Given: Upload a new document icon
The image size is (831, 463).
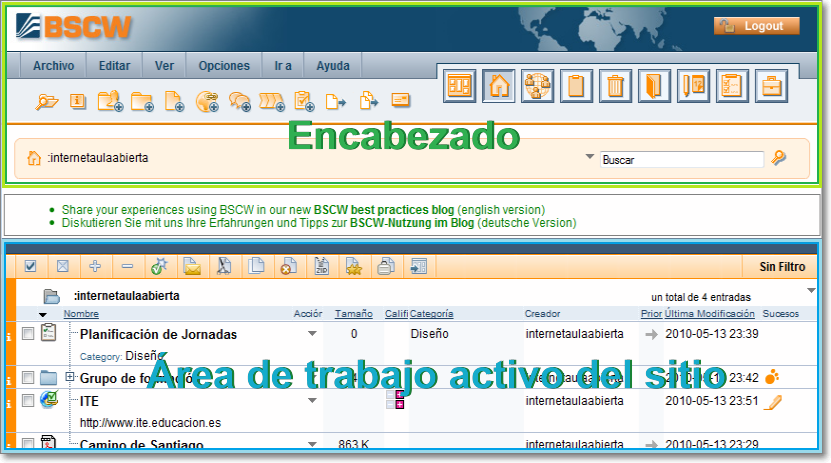Looking at the screenshot, I should pyautogui.click(x=174, y=101).
